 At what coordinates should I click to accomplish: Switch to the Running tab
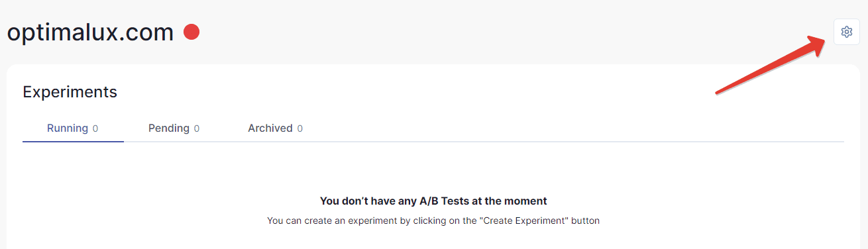pyautogui.click(x=73, y=128)
